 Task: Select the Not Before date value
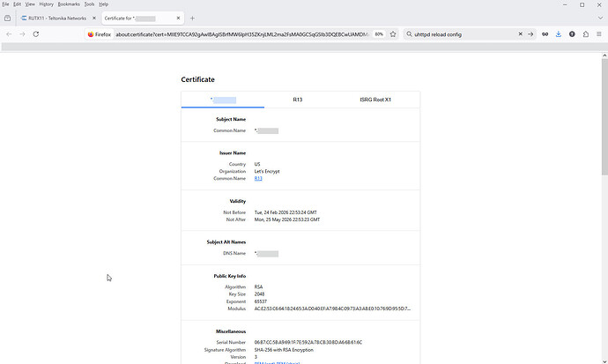(x=285, y=212)
